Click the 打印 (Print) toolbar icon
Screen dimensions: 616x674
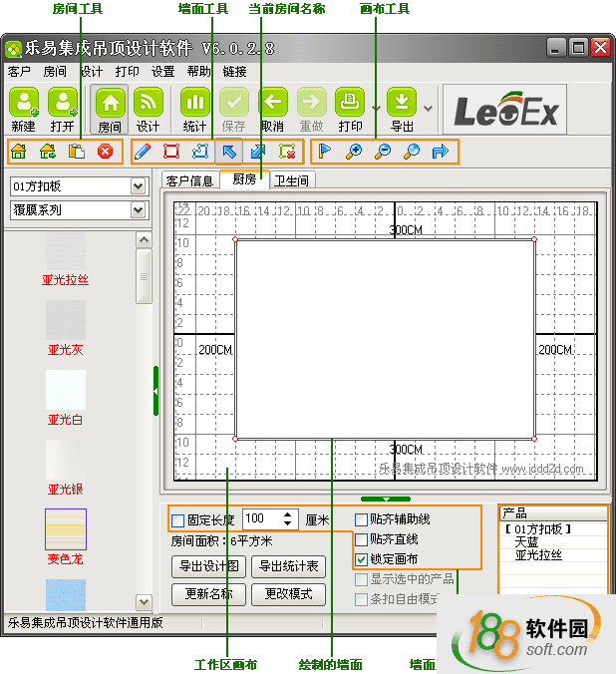[350, 109]
